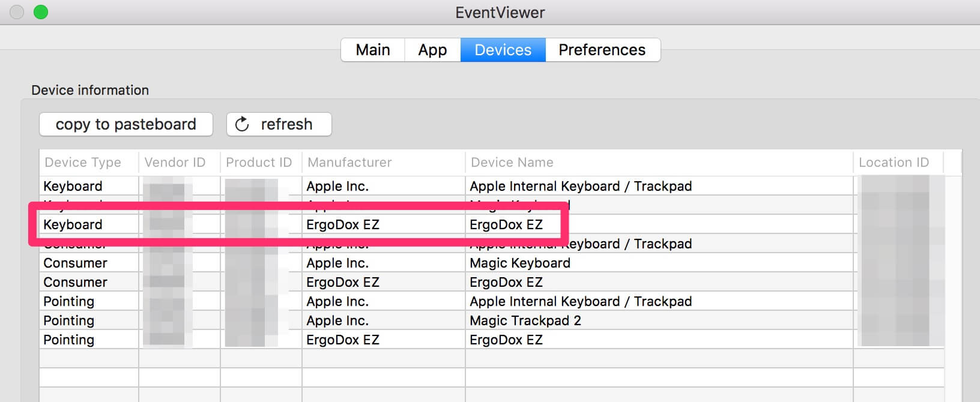Click Apple Internal Keyboard / Trackpad in Pointing row
980x402 pixels.
(581, 301)
